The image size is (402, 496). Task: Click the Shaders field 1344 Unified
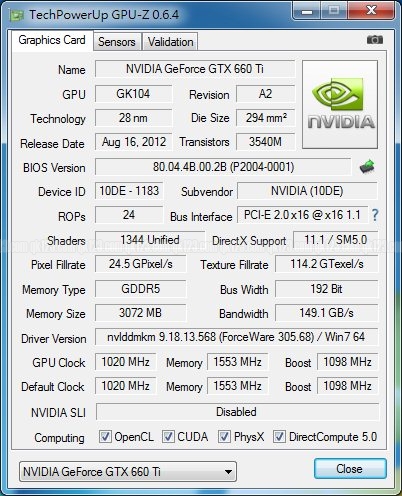tap(150, 240)
